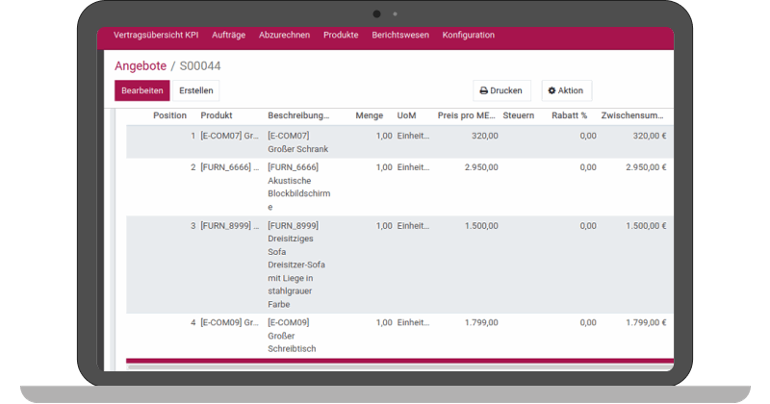Click subtotal 1.799,00 €
This screenshot has width=770, height=404.
tap(646, 323)
